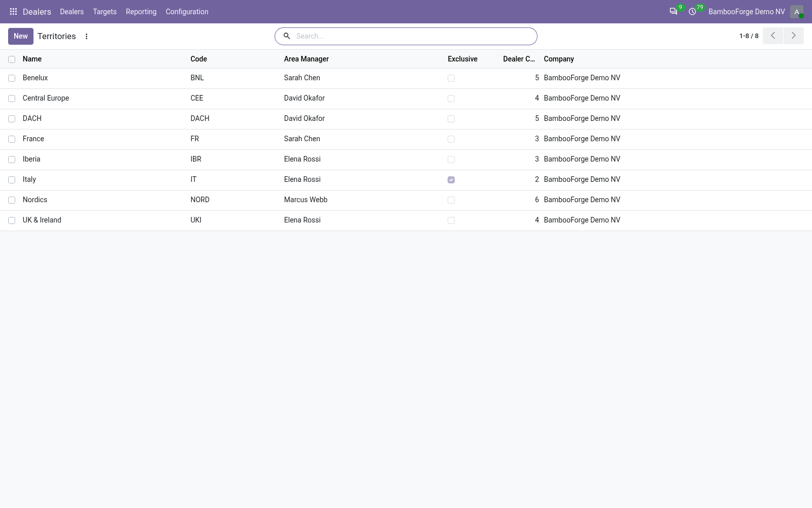Image resolution: width=812 pixels, height=508 pixels.
Task: Open the Targets menu
Action: (x=105, y=12)
